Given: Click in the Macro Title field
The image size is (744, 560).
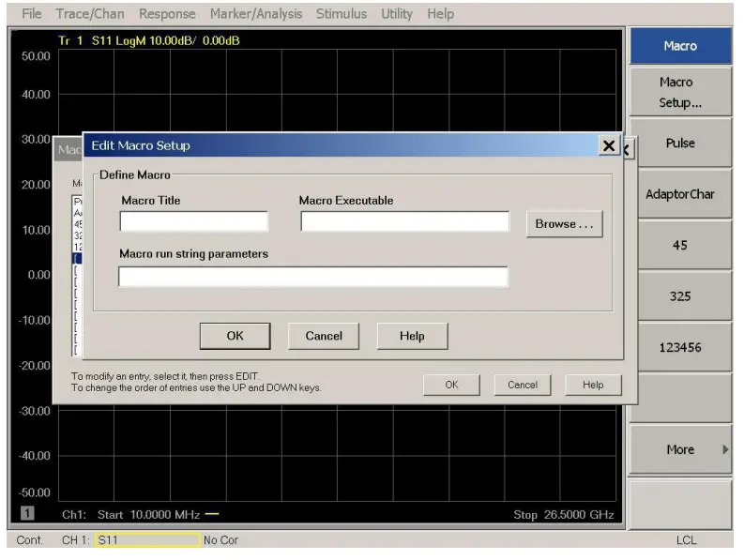Looking at the screenshot, I should point(194,222).
